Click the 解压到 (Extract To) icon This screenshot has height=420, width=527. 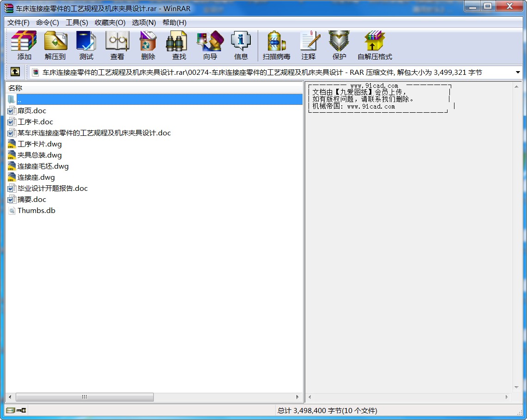55,45
